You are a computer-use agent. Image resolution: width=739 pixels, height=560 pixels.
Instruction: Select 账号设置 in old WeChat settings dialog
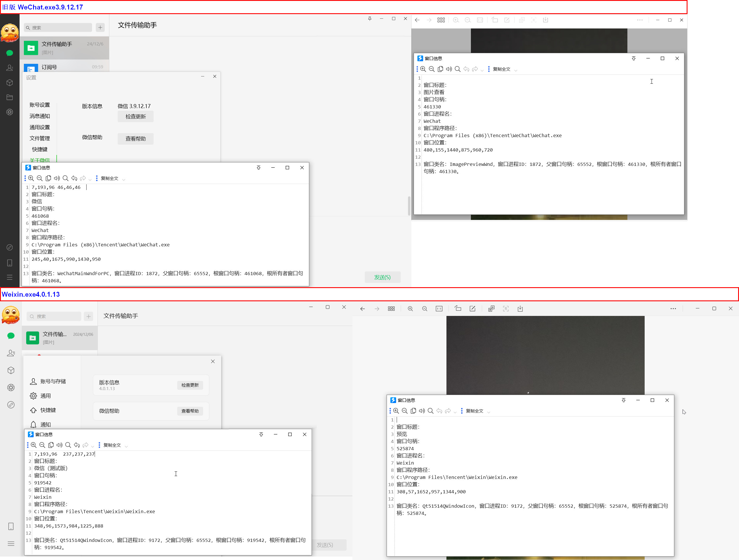(x=40, y=105)
